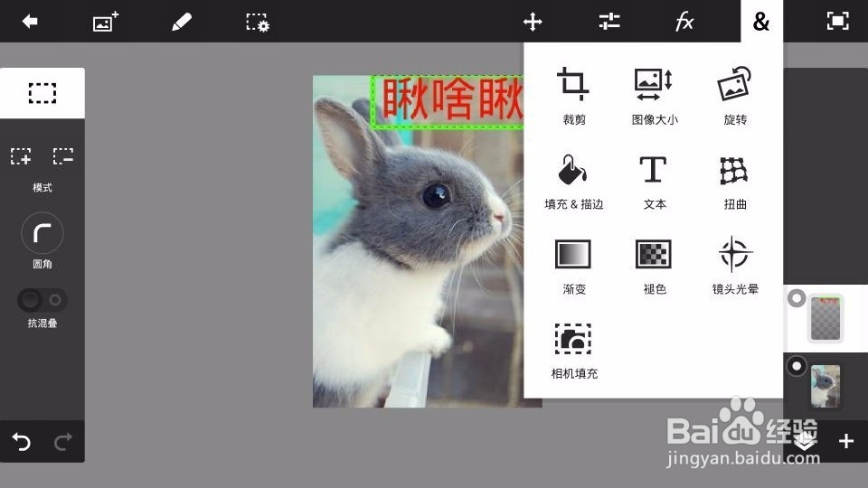Choose the 裁剪 crop tool
The width and height of the screenshot is (868, 488).
573,96
